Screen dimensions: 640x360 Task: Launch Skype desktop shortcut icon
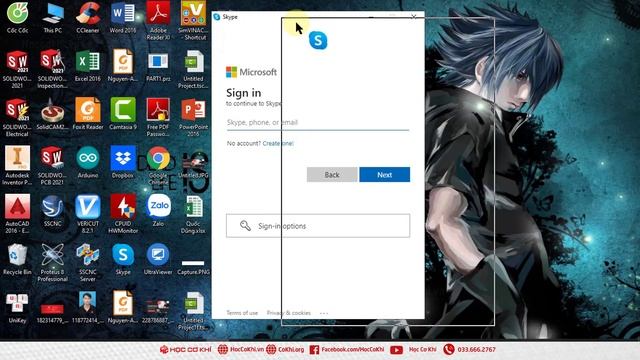[x=123, y=254]
